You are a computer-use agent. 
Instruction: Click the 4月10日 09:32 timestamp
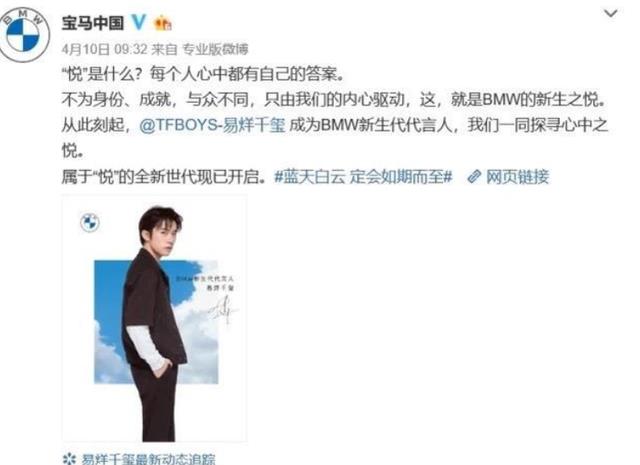(x=104, y=49)
